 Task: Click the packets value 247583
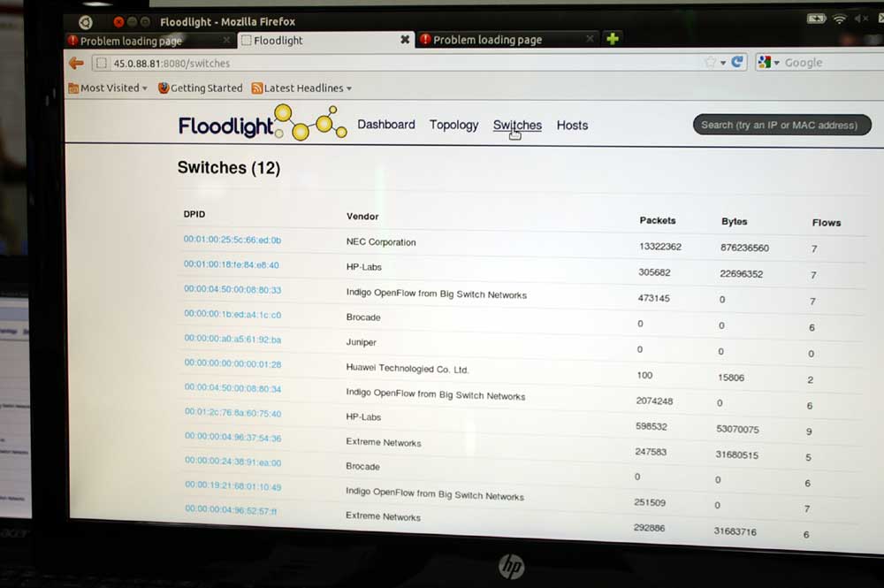coord(651,452)
